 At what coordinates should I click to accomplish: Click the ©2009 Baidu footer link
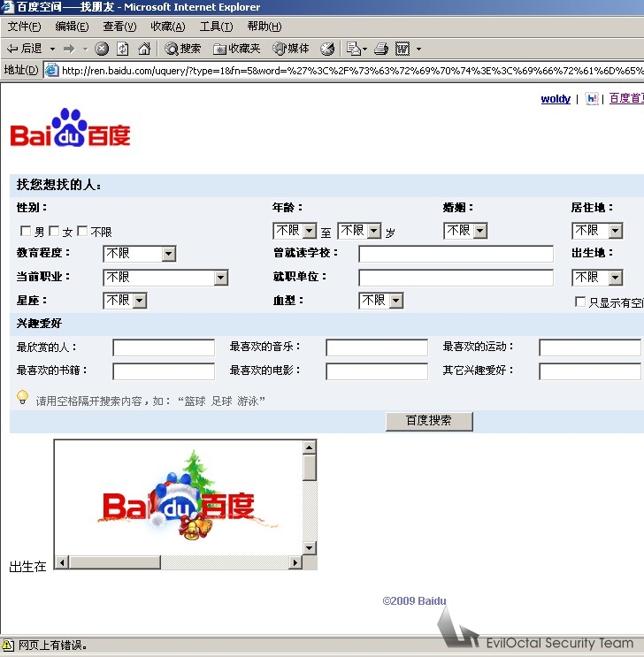point(414,601)
